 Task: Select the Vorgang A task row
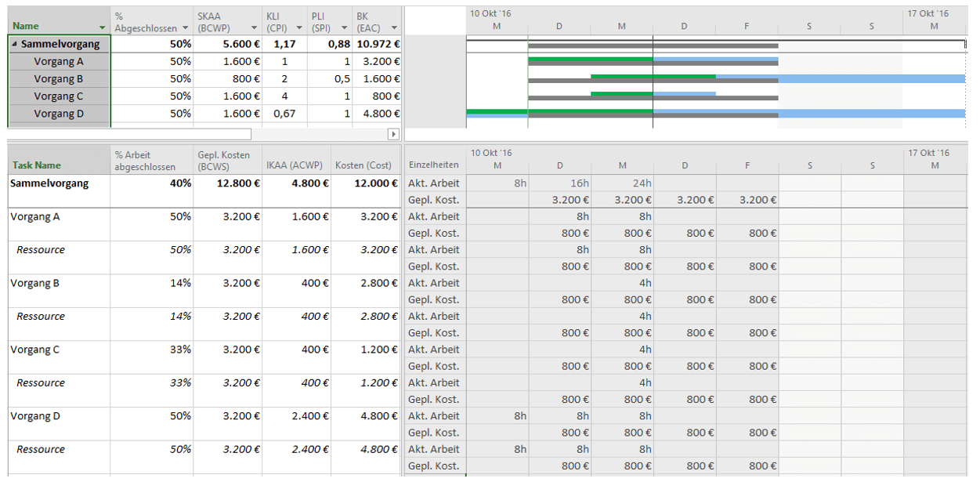click(58, 61)
